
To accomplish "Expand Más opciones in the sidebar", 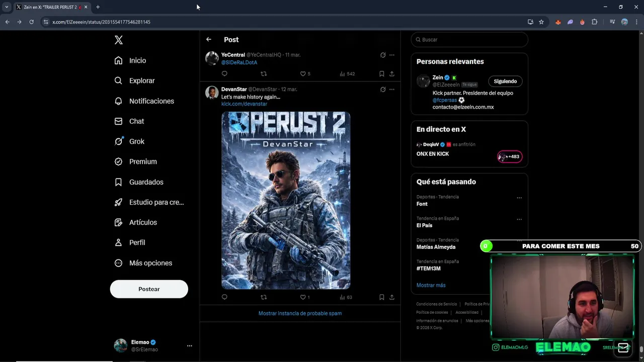I will (143, 263).
